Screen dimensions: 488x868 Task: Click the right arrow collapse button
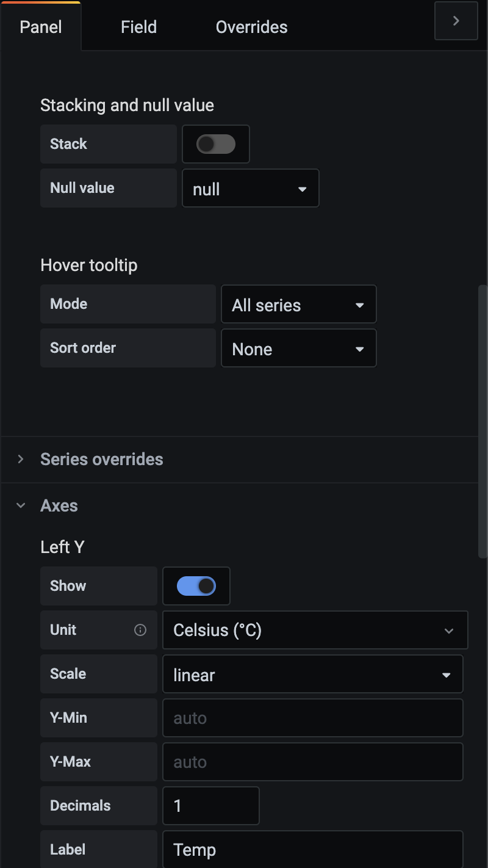(456, 20)
